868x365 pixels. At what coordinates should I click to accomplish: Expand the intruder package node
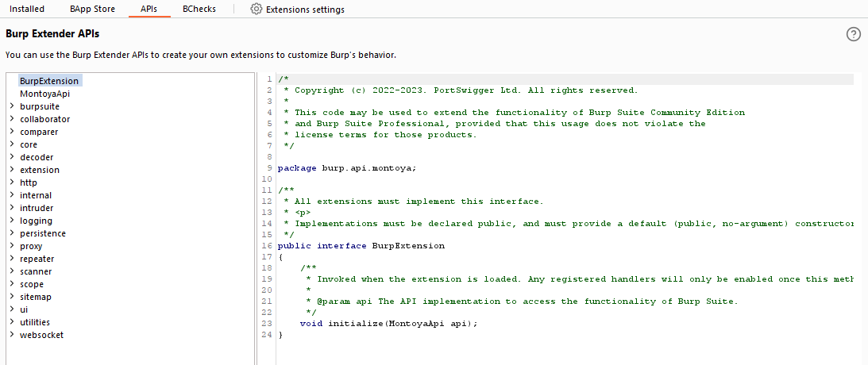tap(12, 208)
